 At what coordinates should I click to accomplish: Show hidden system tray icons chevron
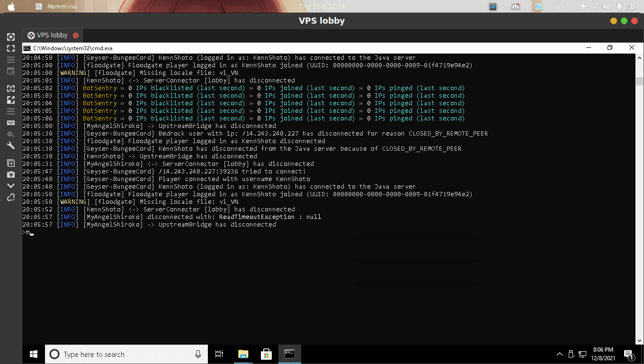click(x=560, y=354)
